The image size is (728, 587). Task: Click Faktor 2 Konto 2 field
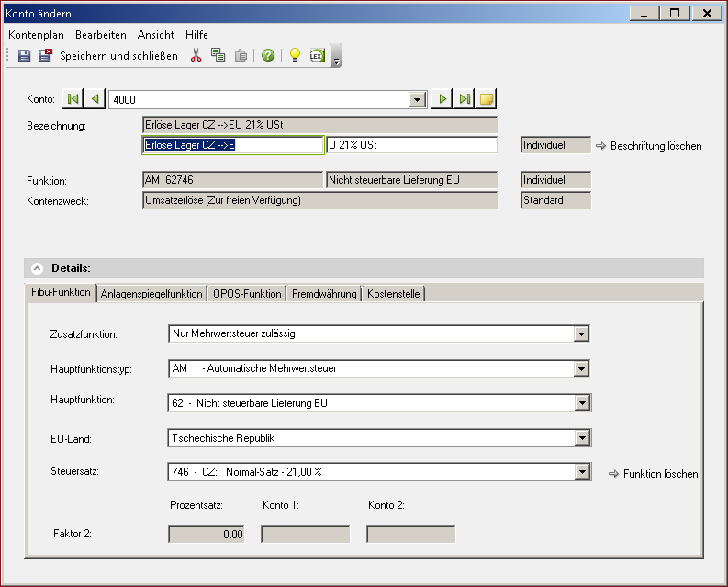pyautogui.click(x=411, y=535)
